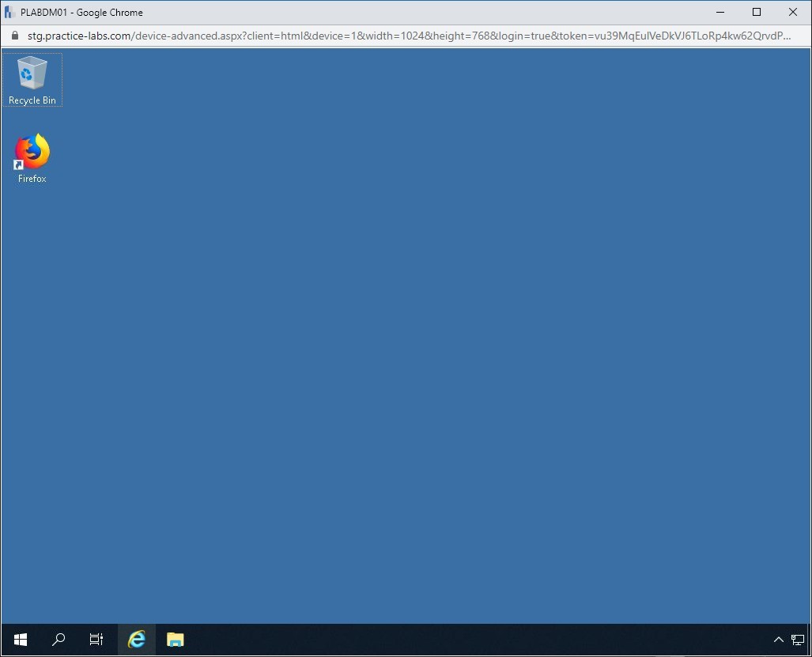The width and height of the screenshot is (812, 657).
Task: Click the network status icon in the tray
Action: 798,640
